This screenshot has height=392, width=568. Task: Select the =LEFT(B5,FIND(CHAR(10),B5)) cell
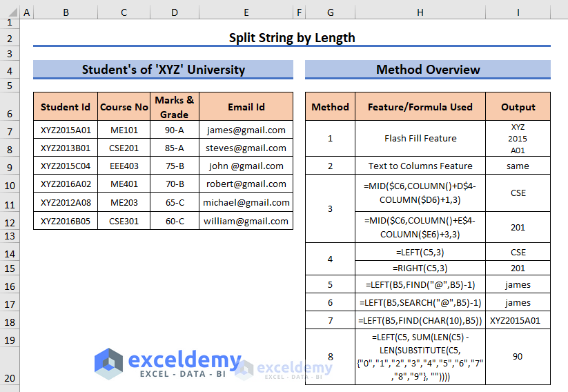[x=420, y=320]
